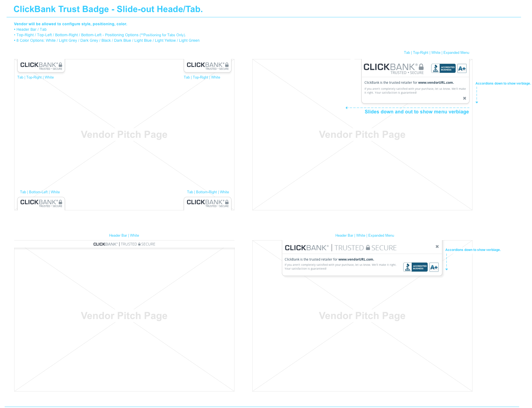
Task: Click the satisfaction guarantee text in the expanded tab menu
Action: click(415, 91)
